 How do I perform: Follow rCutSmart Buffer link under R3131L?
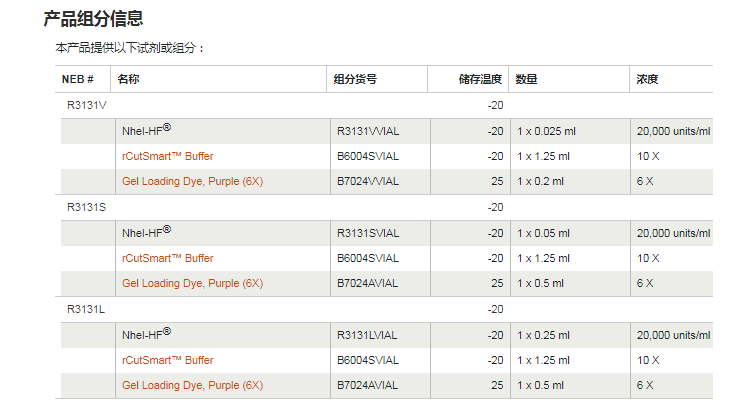point(168,360)
